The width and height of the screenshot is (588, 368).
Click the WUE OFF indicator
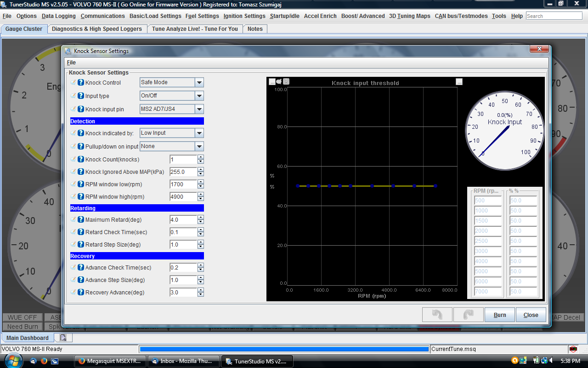pos(23,317)
